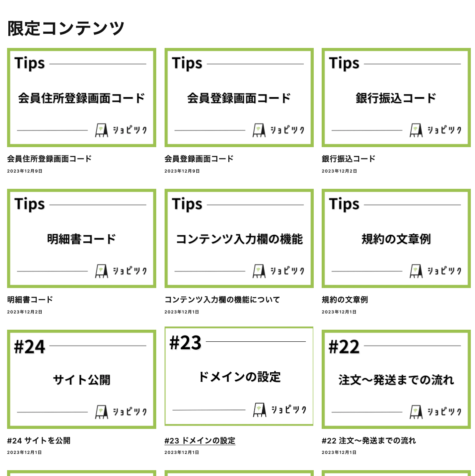Click the 規約の文章例 title link
The height and width of the screenshot is (476, 475).
(345, 300)
